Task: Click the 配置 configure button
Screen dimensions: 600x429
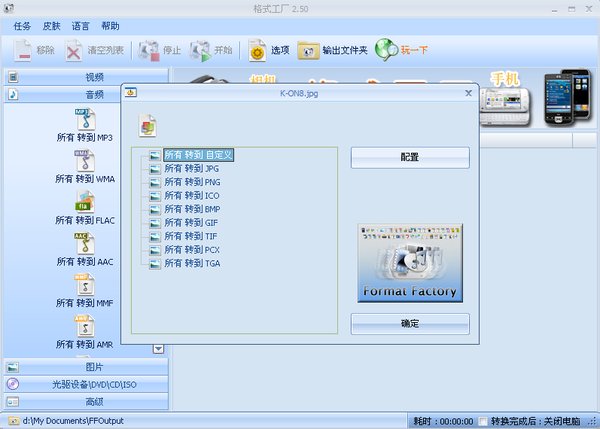Action: (410, 157)
